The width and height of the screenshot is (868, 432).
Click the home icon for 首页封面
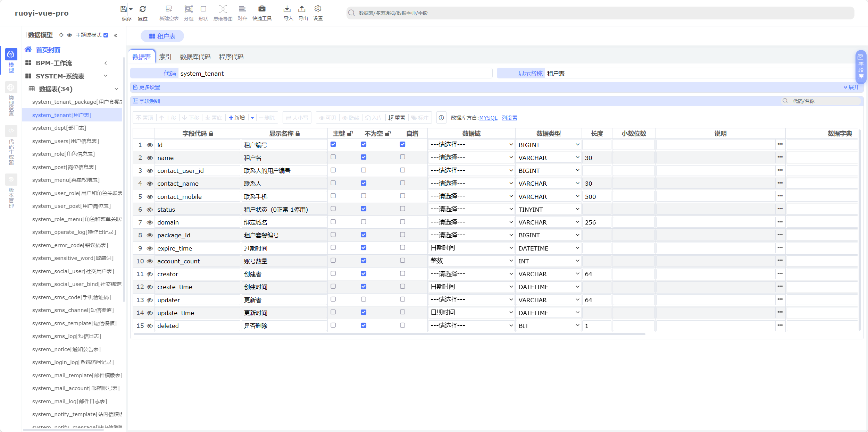pyautogui.click(x=28, y=50)
